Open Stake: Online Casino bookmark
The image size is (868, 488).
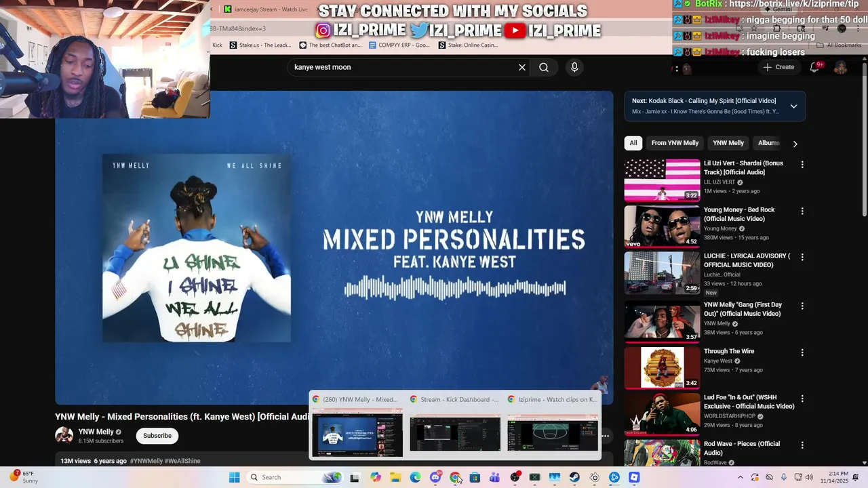(468, 45)
